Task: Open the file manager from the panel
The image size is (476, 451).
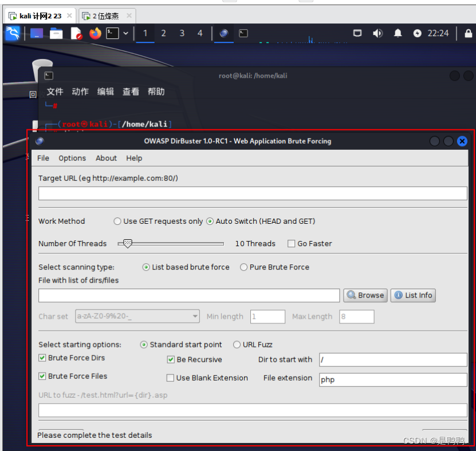Action: [x=56, y=33]
